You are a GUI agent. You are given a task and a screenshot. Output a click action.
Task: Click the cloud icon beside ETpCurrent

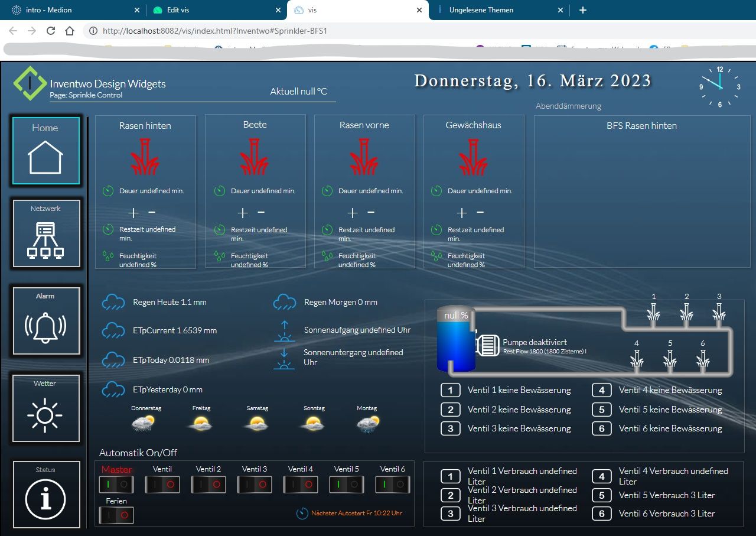[x=113, y=331]
